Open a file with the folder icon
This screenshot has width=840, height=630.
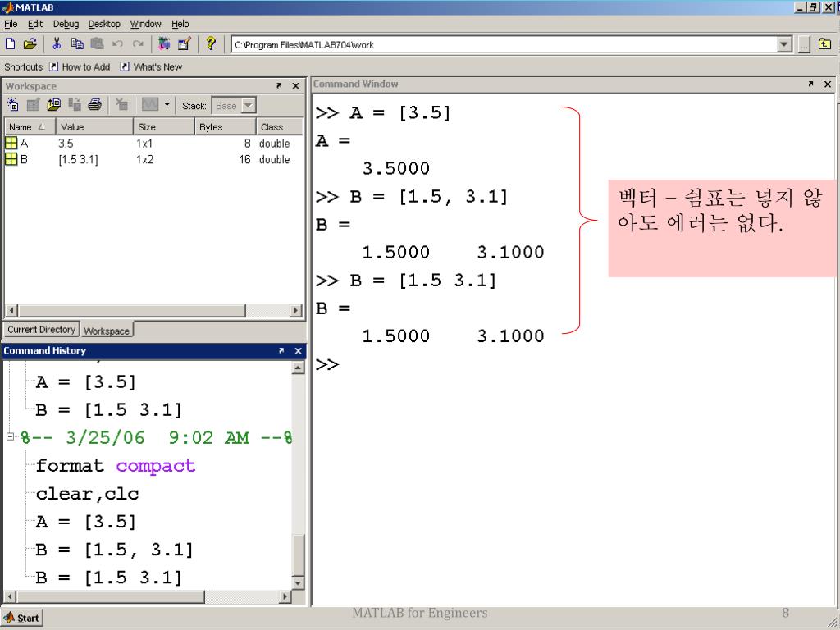tap(30, 44)
